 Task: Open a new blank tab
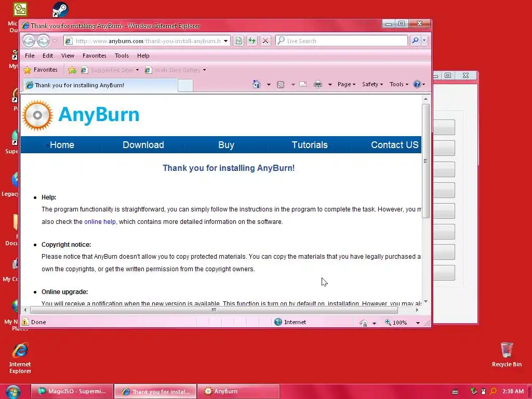185,86
